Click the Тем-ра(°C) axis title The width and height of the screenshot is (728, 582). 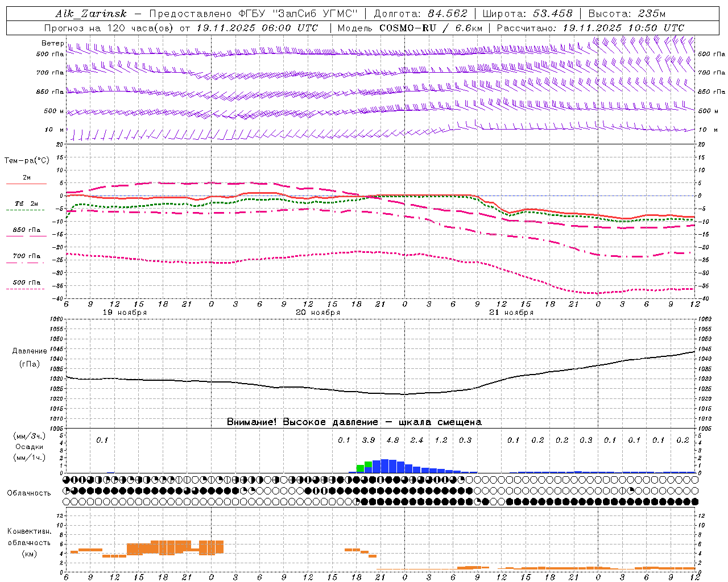click(x=27, y=161)
